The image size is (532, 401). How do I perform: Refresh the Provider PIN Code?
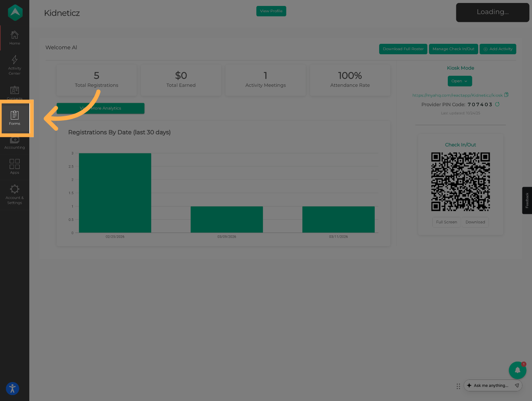497,104
